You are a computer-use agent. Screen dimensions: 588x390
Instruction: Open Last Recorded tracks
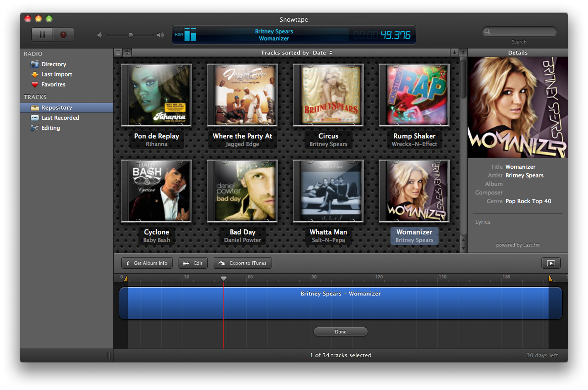[x=60, y=118]
